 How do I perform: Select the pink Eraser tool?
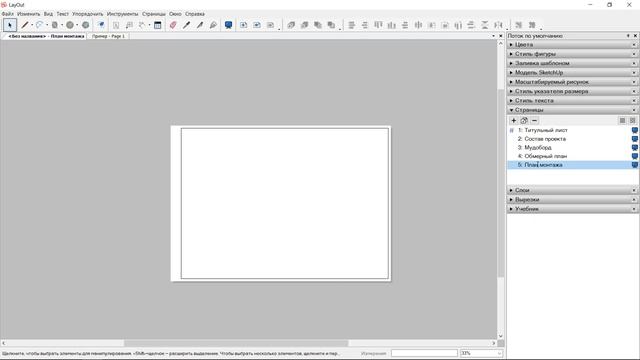(173, 25)
